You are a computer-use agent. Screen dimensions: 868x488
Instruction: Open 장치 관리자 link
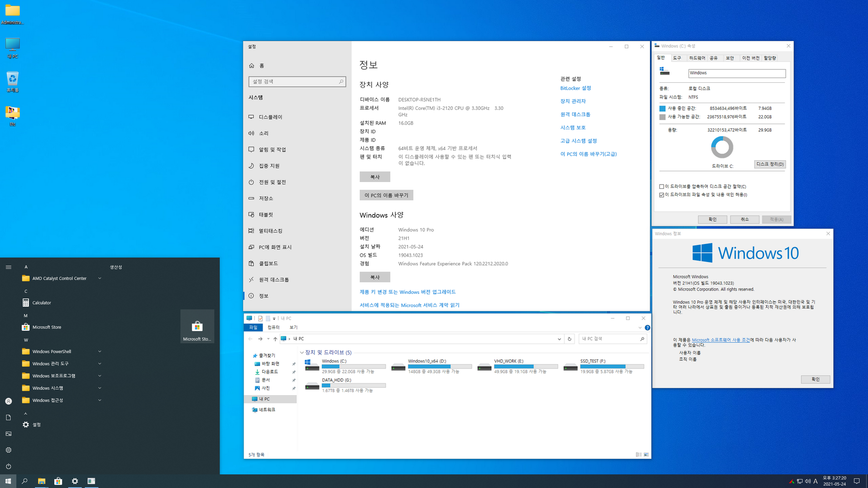[573, 101]
